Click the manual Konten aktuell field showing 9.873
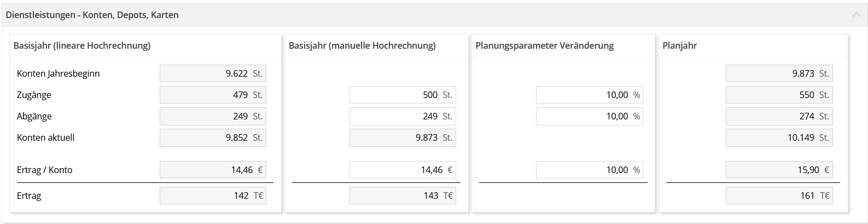 [402, 137]
